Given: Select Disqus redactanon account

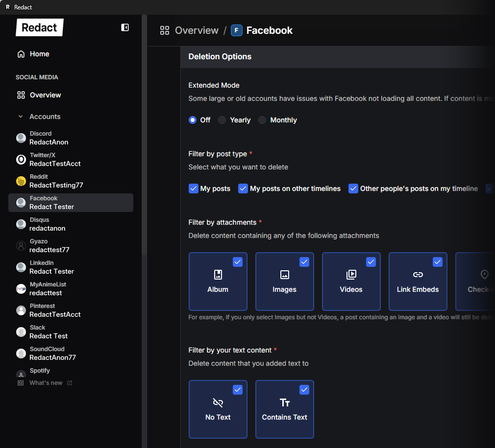Looking at the screenshot, I should 71,224.
